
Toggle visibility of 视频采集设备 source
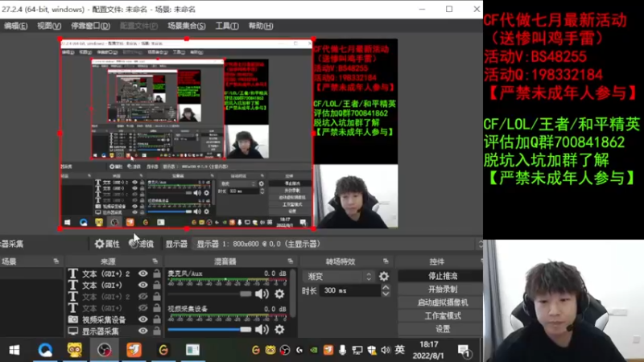tap(142, 319)
